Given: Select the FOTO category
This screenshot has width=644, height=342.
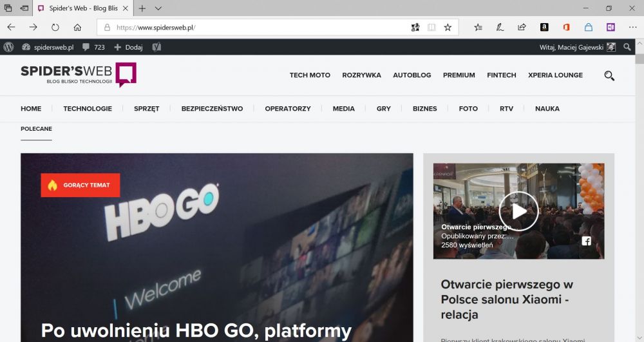Looking at the screenshot, I should (468, 108).
